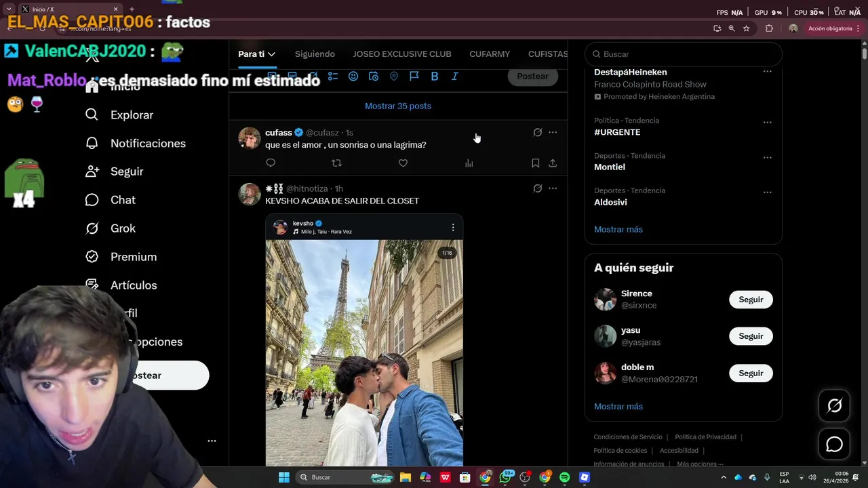
Task: Open Seguir in the sidebar
Action: coord(115,171)
